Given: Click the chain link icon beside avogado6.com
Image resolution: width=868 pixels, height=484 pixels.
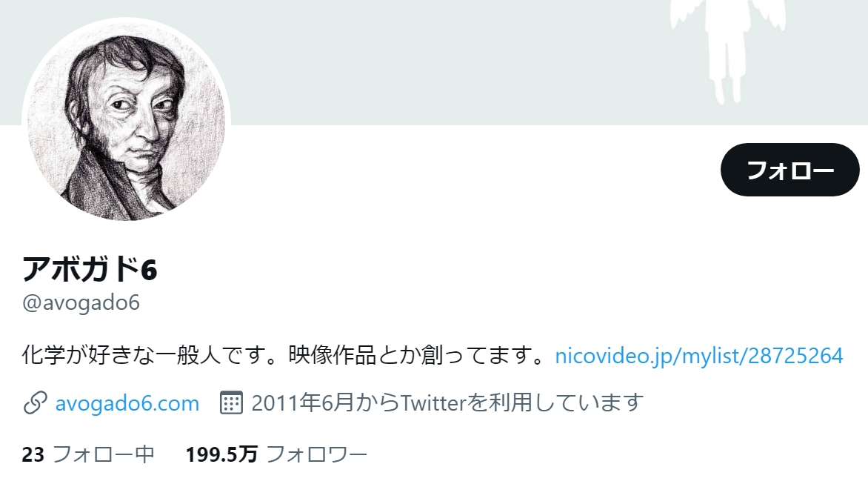Looking at the screenshot, I should point(35,403).
